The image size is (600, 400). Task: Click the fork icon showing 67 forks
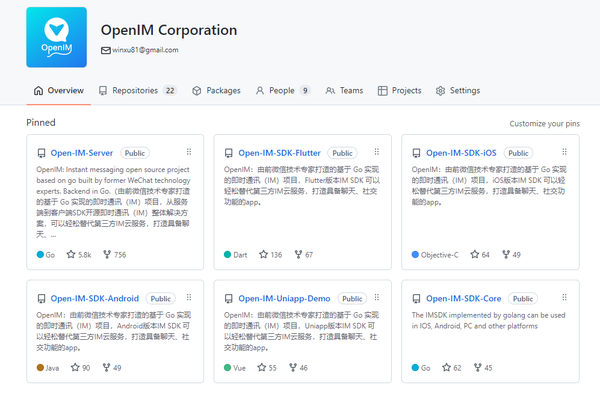298,254
